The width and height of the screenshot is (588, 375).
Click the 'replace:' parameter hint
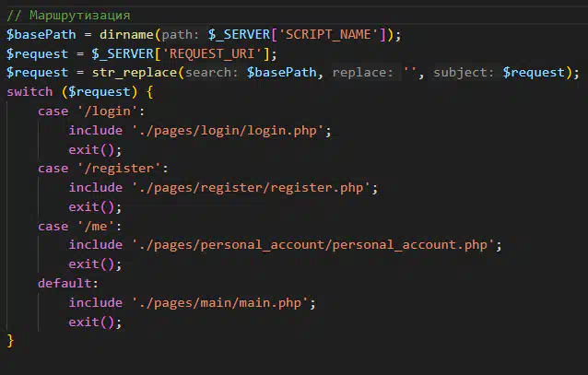pyautogui.click(x=362, y=73)
